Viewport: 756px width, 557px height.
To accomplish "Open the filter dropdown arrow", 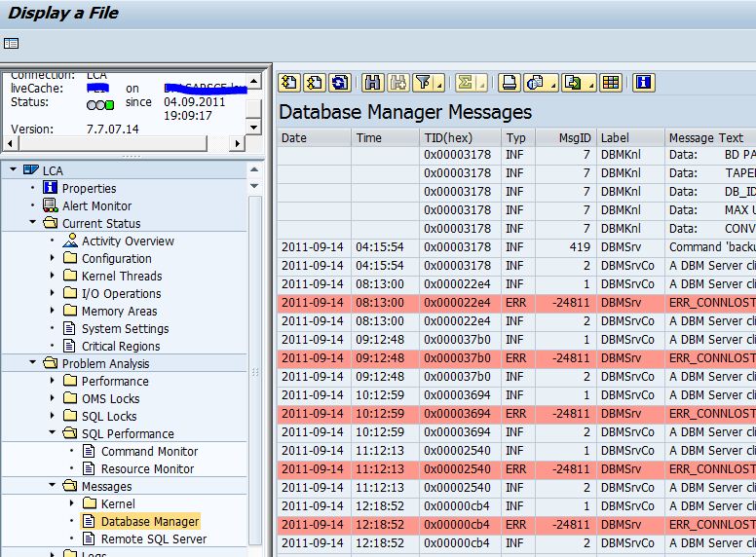I will click(x=439, y=86).
